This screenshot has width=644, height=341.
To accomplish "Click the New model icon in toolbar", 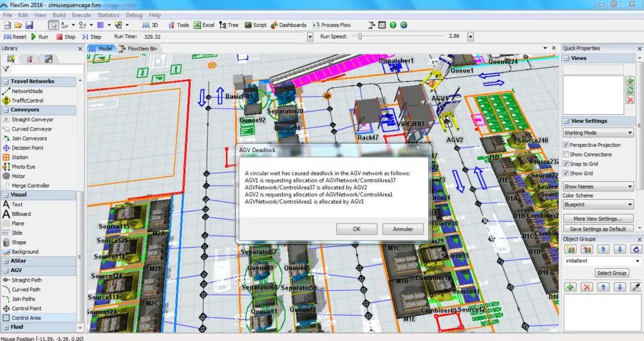I will pyautogui.click(x=7, y=25).
